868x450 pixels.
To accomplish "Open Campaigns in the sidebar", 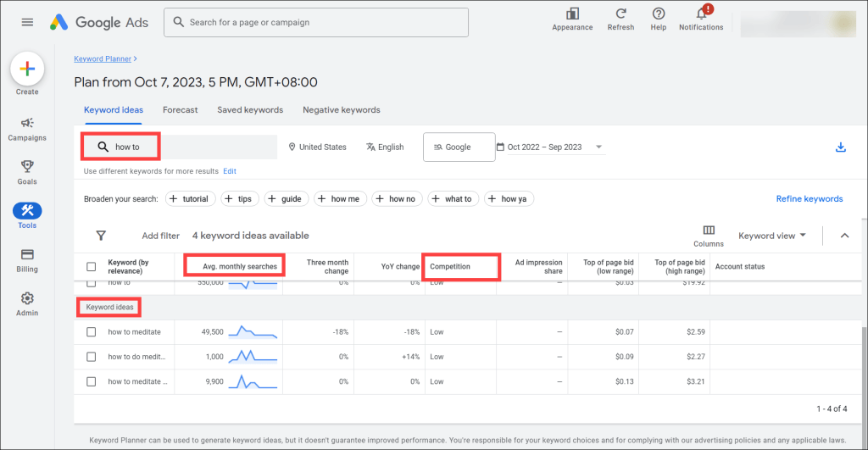I will [x=27, y=130].
